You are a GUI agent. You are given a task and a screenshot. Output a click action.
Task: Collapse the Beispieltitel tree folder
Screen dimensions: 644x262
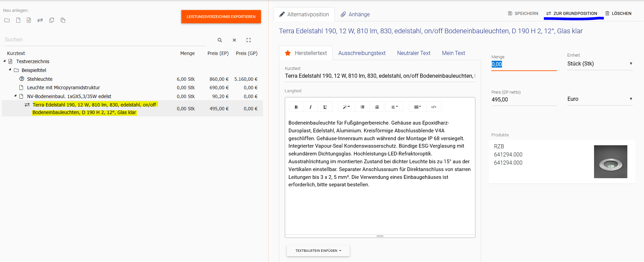pyautogui.click(x=10, y=70)
